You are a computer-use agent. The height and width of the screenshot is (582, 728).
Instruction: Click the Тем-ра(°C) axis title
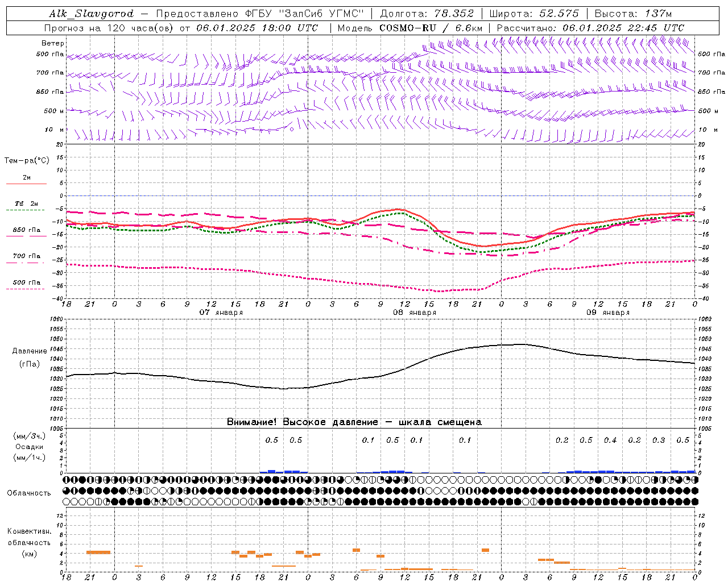tap(27, 161)
